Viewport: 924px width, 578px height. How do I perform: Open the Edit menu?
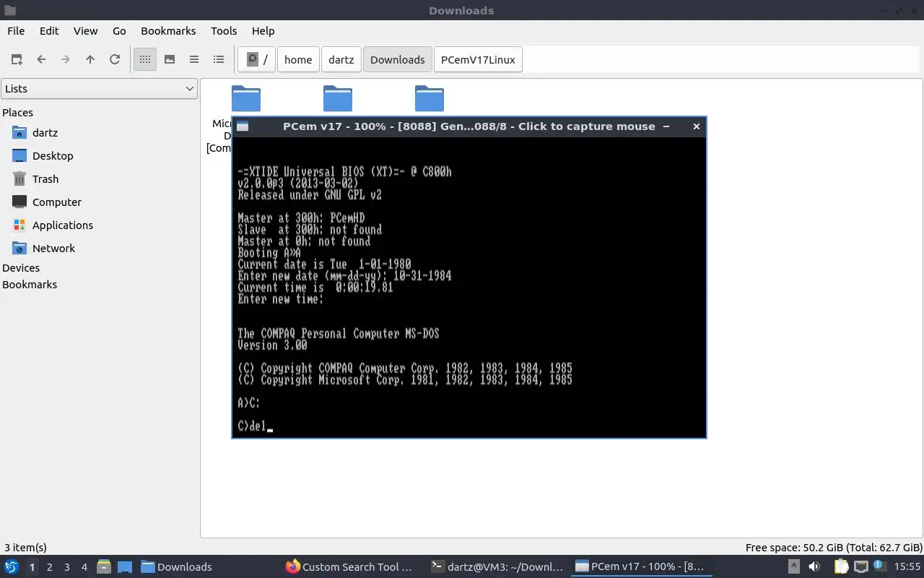[49, 30]
